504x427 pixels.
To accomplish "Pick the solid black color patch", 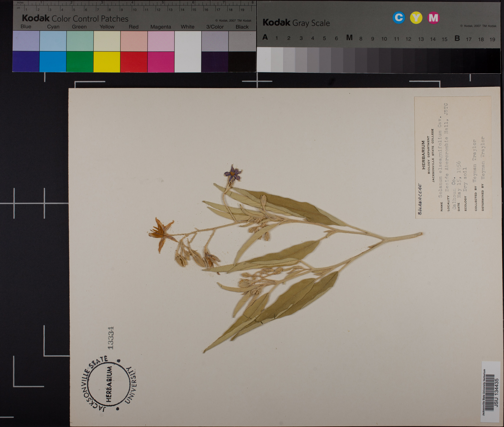I will tap(242, 62).
